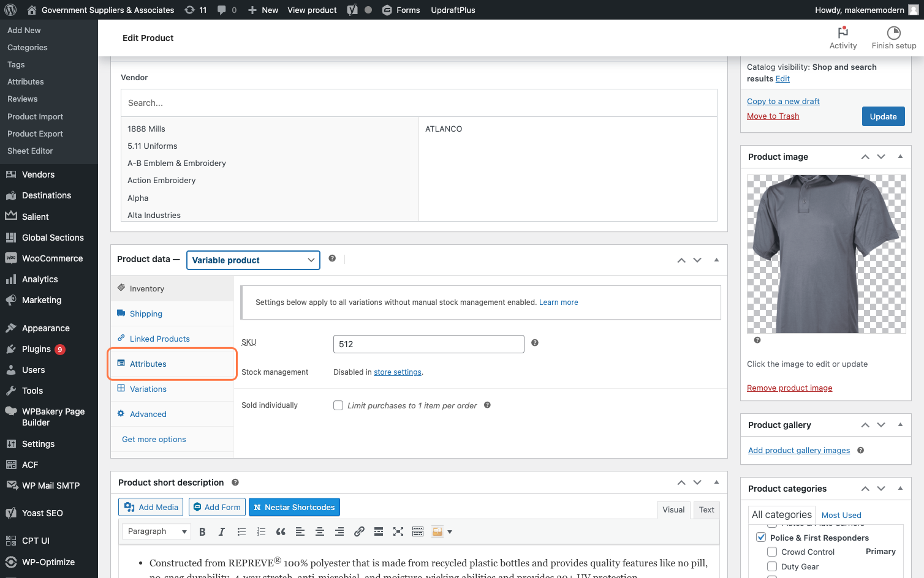Click the Update button
Screen dimensions: 924x578
coord(883,116)
